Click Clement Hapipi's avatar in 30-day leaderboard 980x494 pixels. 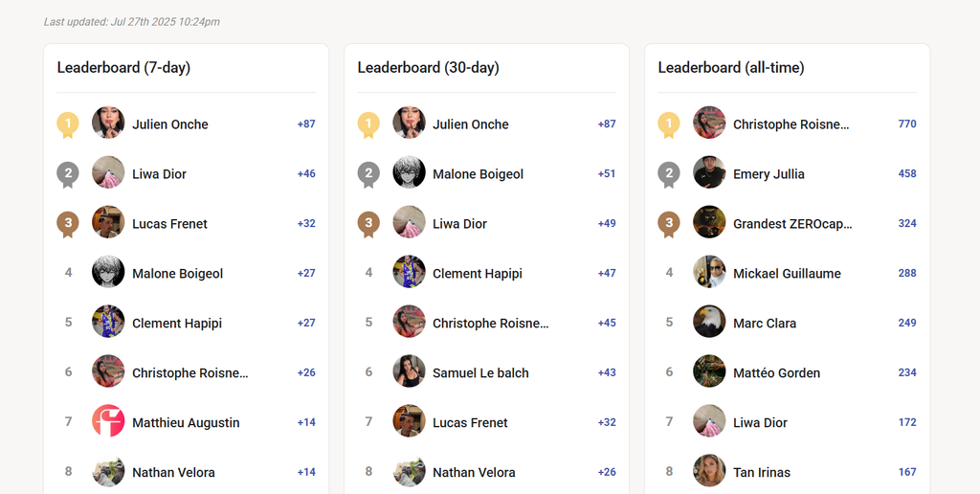click(x=409, y=271)
